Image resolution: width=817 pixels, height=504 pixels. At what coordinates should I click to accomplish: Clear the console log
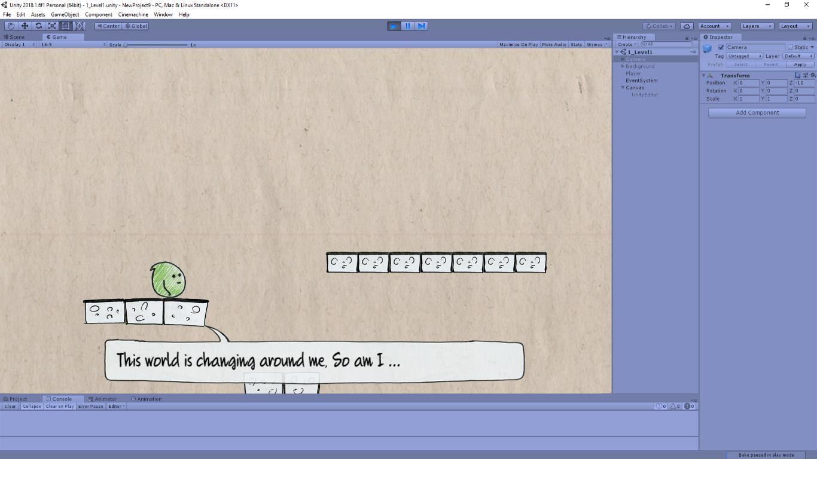tap(10, 407)
